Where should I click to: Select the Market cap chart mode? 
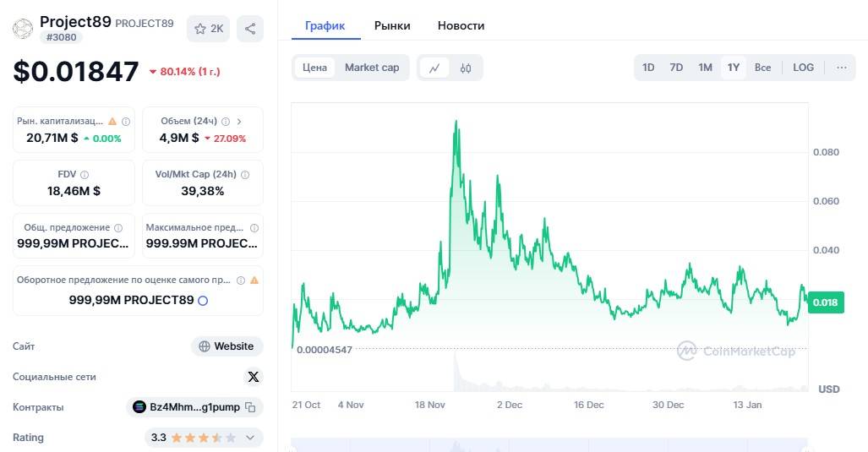(x=372, y=68)
